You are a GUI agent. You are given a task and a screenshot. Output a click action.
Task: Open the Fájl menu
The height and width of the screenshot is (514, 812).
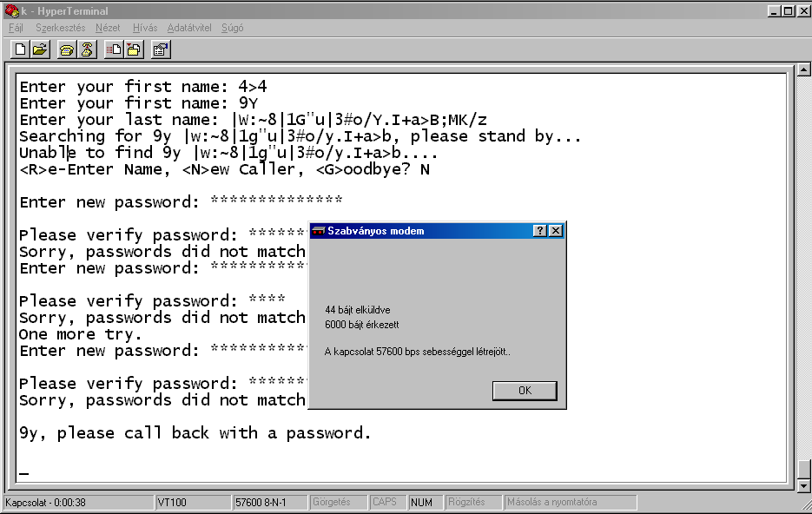(16, 28)
